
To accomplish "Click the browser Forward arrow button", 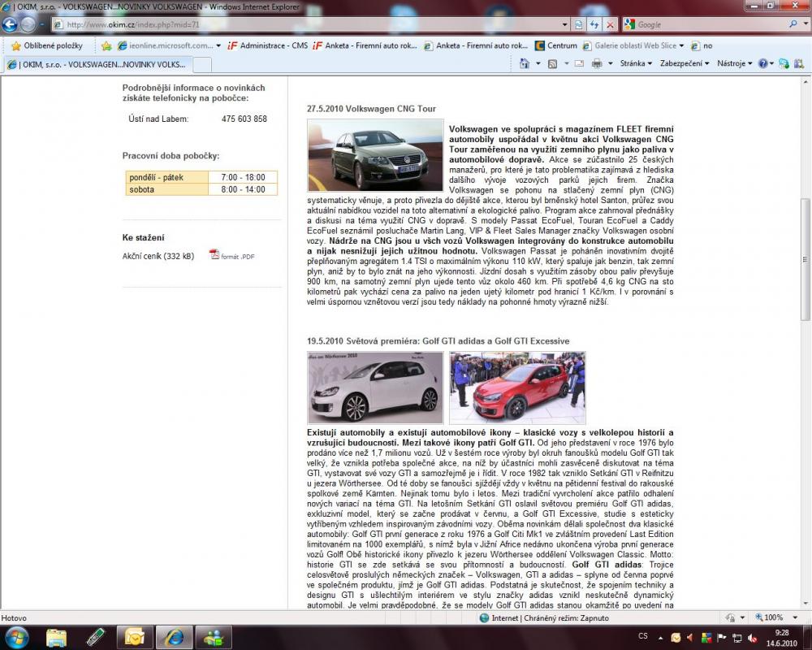I will click(x=28, y=24).
